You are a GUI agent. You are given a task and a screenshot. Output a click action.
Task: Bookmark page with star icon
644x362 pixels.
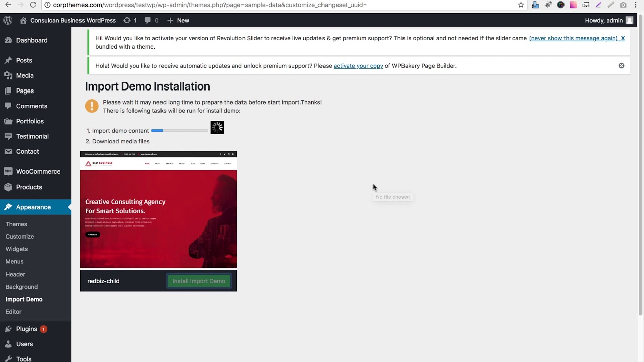(x=521, y=5)
